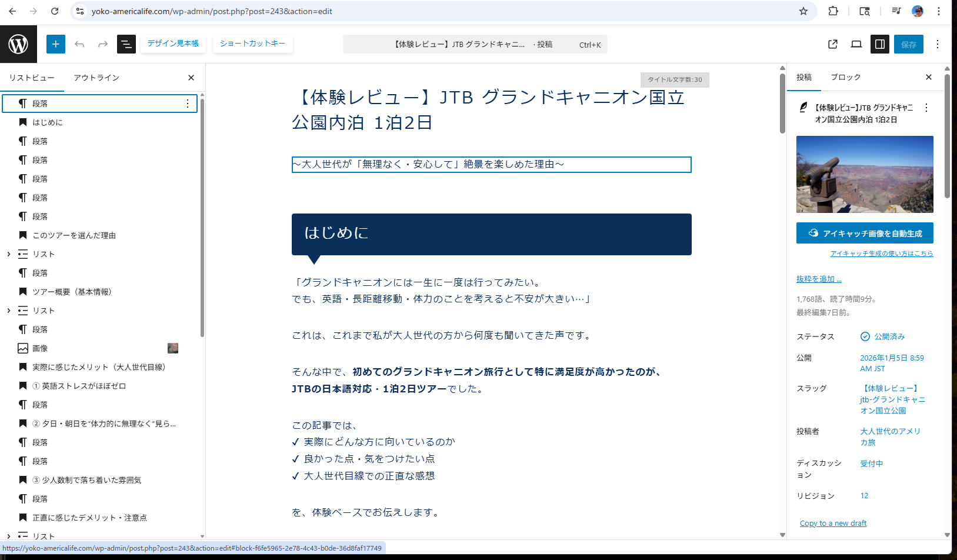Toggle the settings sidebar panel icon
The width and height of the screenshot is (957, 560).
(x=880, y=44)
